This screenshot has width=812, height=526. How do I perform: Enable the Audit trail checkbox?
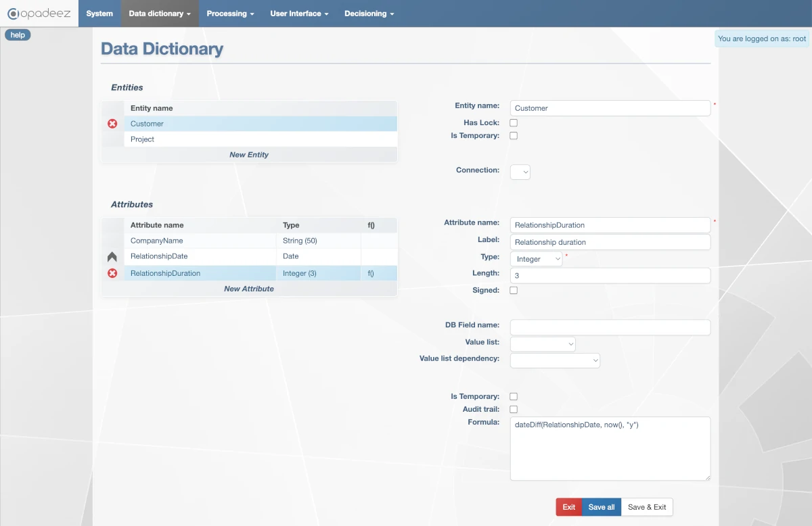pyautogui.click(x=514, y=409)
